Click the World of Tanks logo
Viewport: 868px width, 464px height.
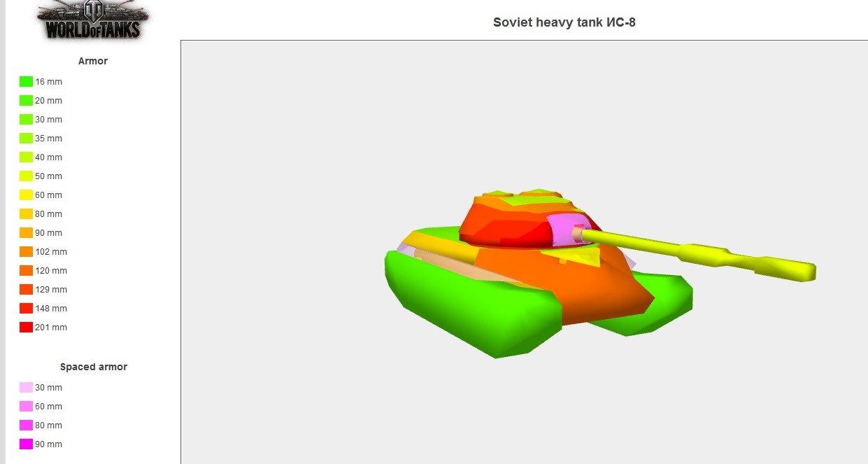pos(92,21)
